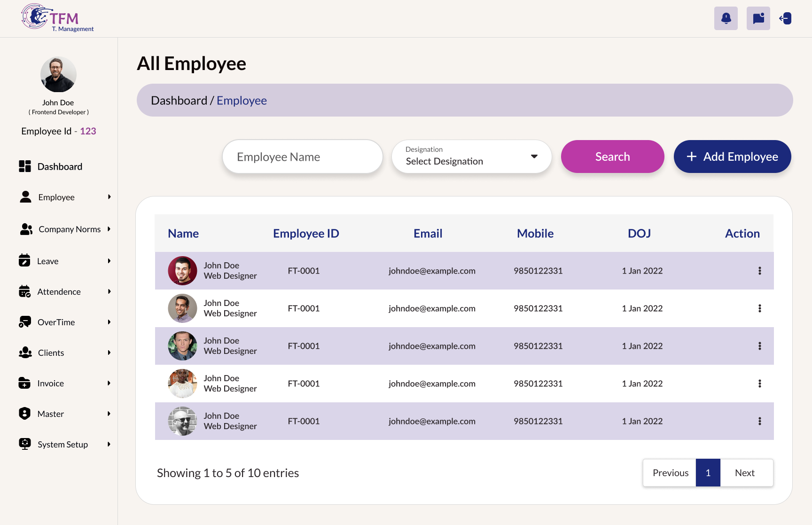
Task: Click the plus icon on Add Employee
Action: point(692,157)
